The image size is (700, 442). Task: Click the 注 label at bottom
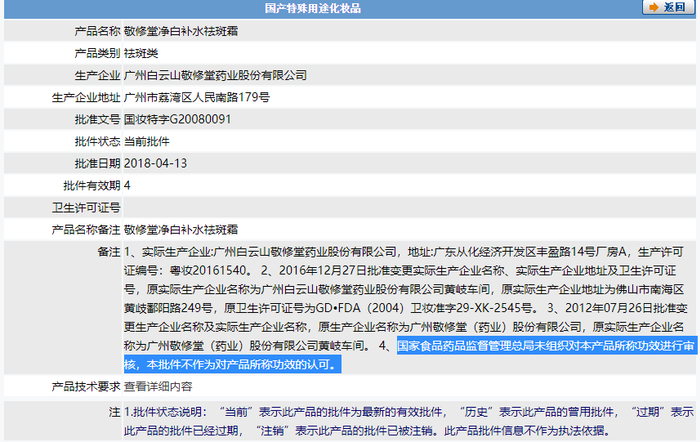[115, 412]
